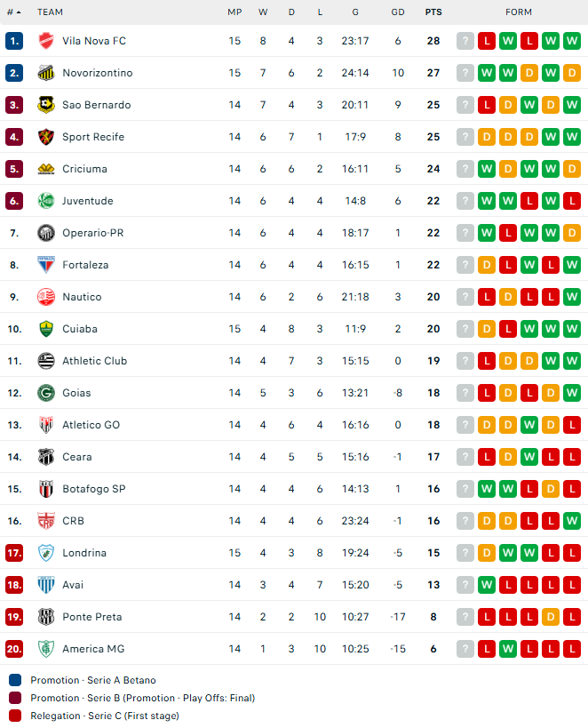588x728 pixels.
Task: Click the America MG club logo
Action: (x=46, y=649)
